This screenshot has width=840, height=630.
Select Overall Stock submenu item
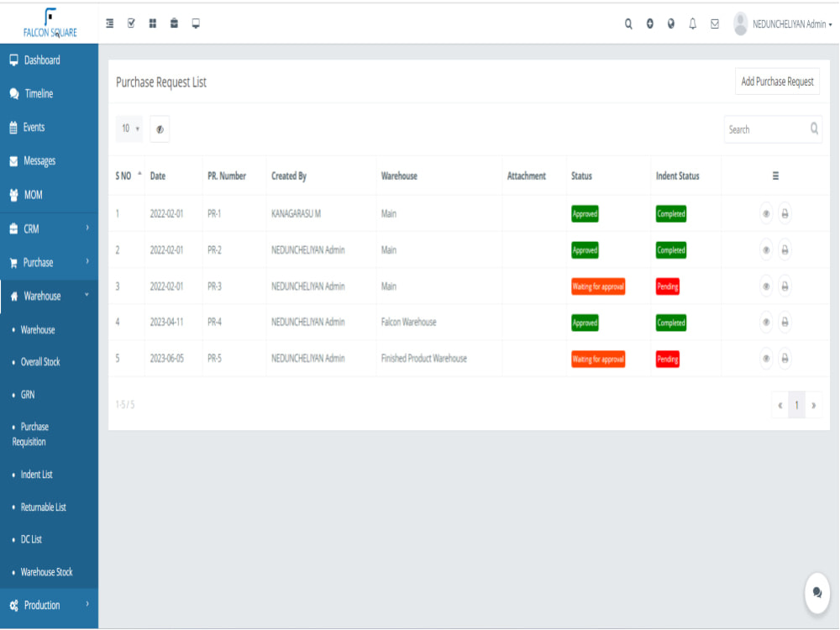[x=40, y=362]
